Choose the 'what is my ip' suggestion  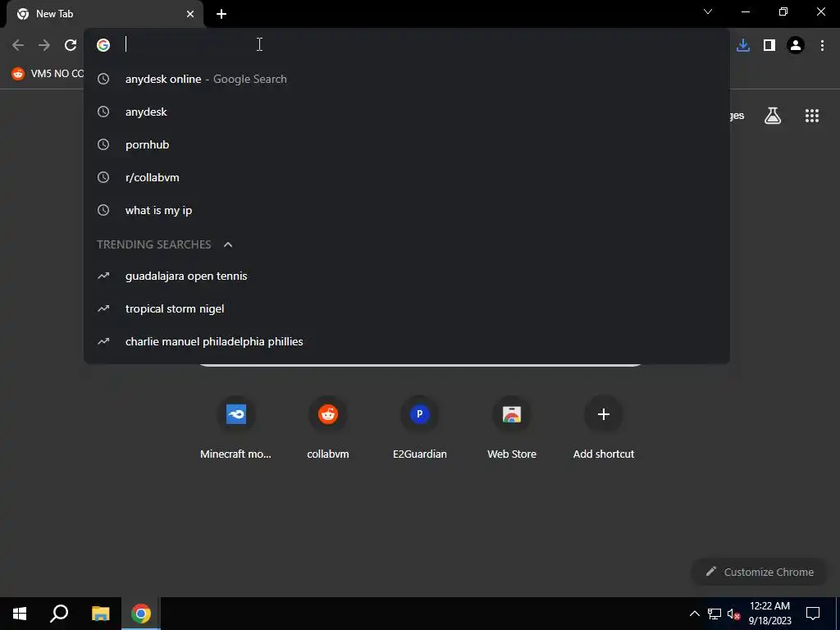pos(407,210)
